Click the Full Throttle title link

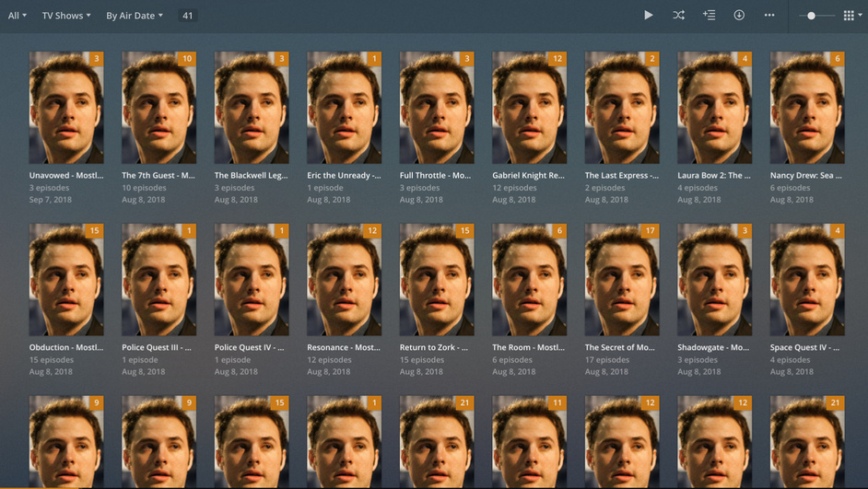coord(436,175)
